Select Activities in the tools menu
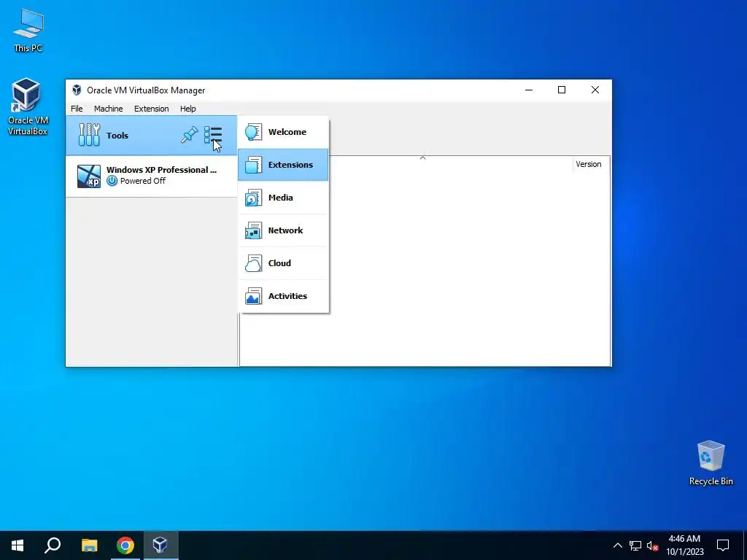747x560 pixels. tap(283, 296)
